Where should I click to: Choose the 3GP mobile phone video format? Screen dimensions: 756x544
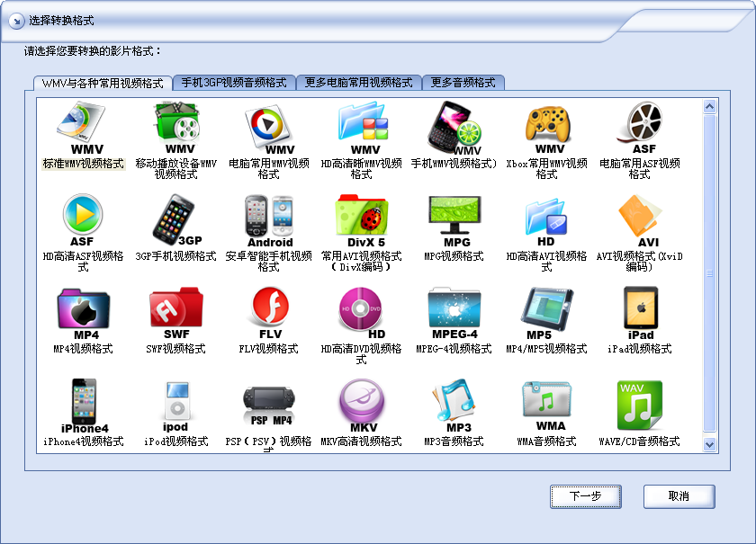[x=175, y=221]
